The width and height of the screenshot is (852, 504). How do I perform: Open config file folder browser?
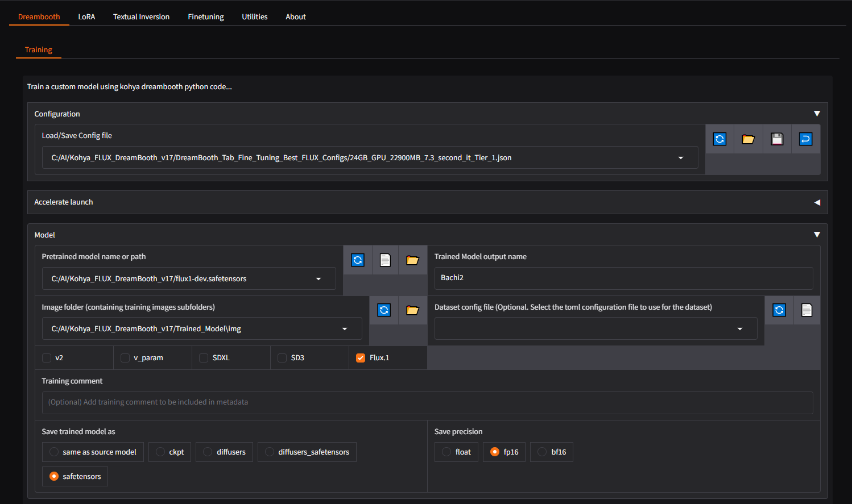coord(748,139)
